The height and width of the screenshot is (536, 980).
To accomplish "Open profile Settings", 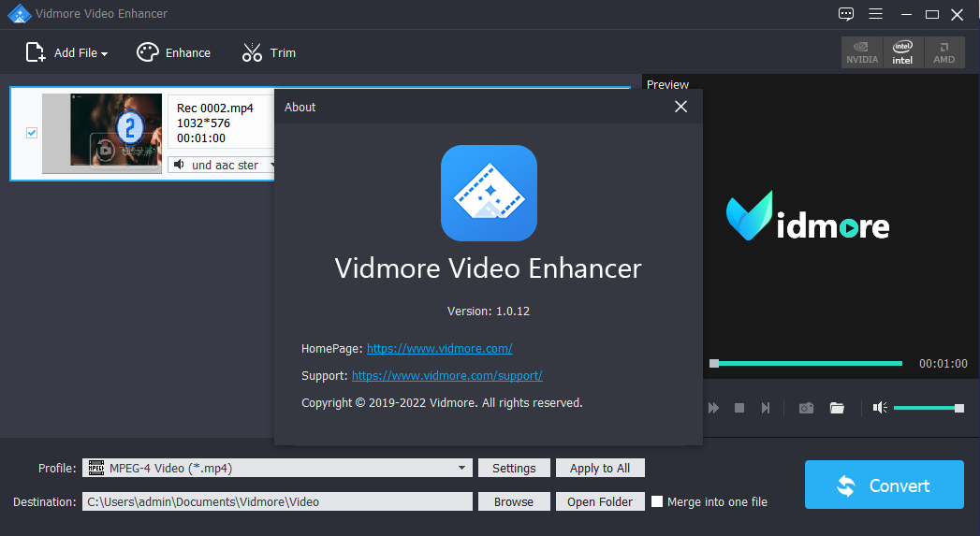I will pos(514,468).
